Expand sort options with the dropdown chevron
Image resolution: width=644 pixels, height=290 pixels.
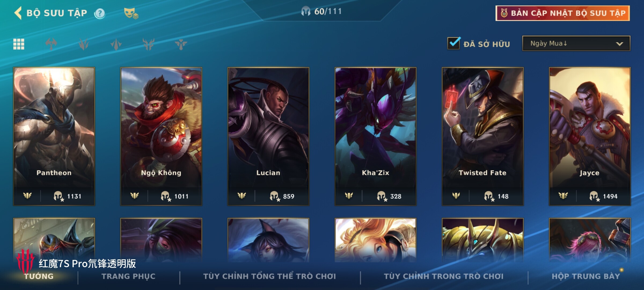coord(619,44)
